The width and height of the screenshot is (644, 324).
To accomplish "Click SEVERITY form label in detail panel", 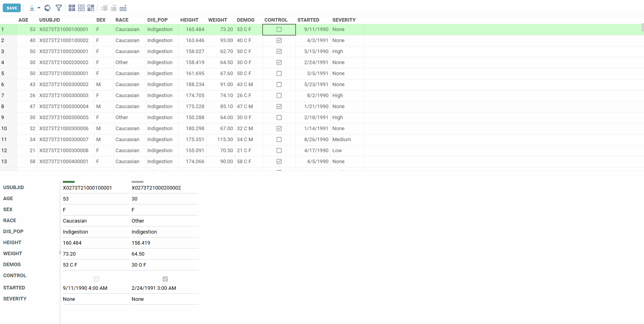I will pyautogui.click(x=15, y=299).
